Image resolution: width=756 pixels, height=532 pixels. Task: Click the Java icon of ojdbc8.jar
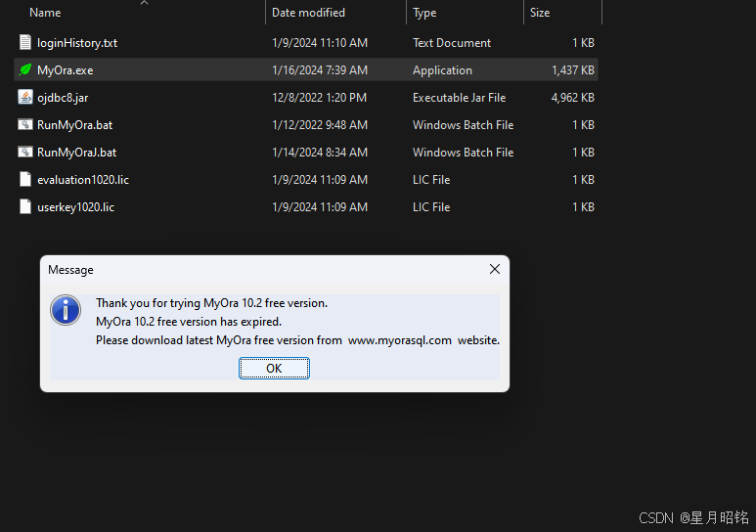[25, 98]
